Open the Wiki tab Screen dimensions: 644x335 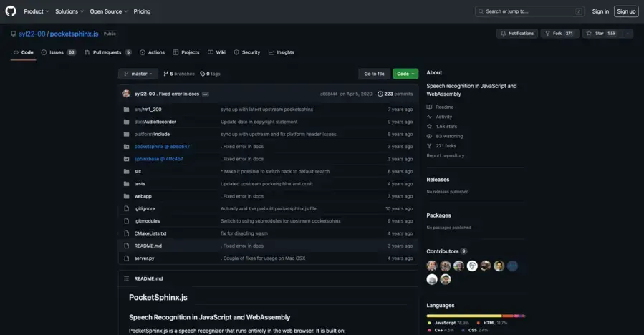[216, 52]
